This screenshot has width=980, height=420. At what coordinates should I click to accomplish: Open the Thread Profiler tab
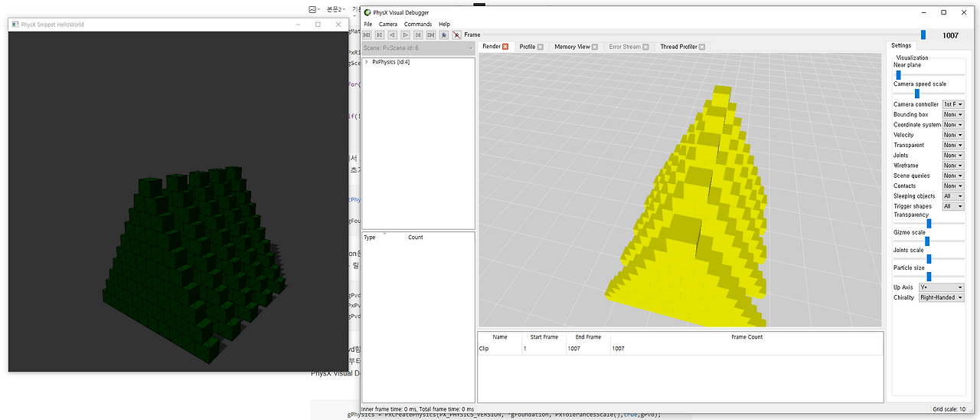678,47
